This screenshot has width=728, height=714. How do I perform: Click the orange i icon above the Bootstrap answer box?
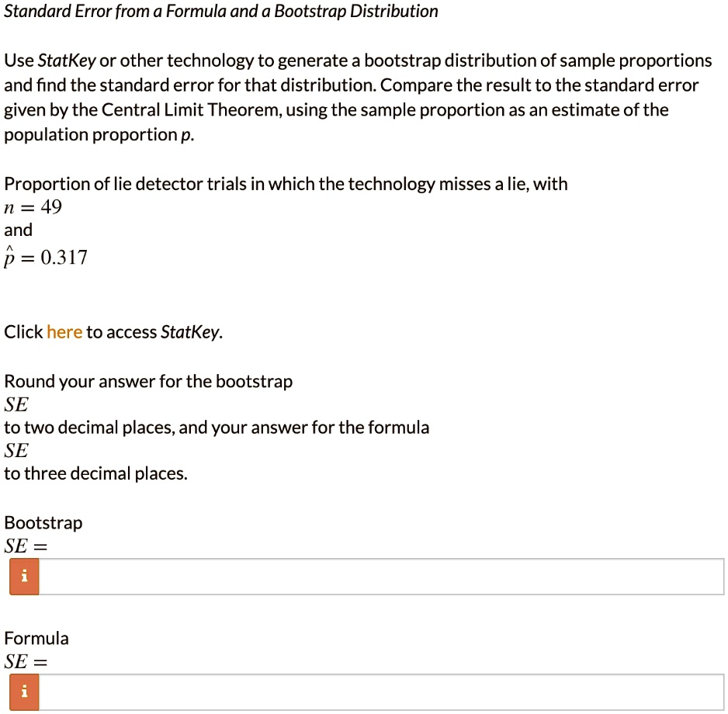coord(23,576)
